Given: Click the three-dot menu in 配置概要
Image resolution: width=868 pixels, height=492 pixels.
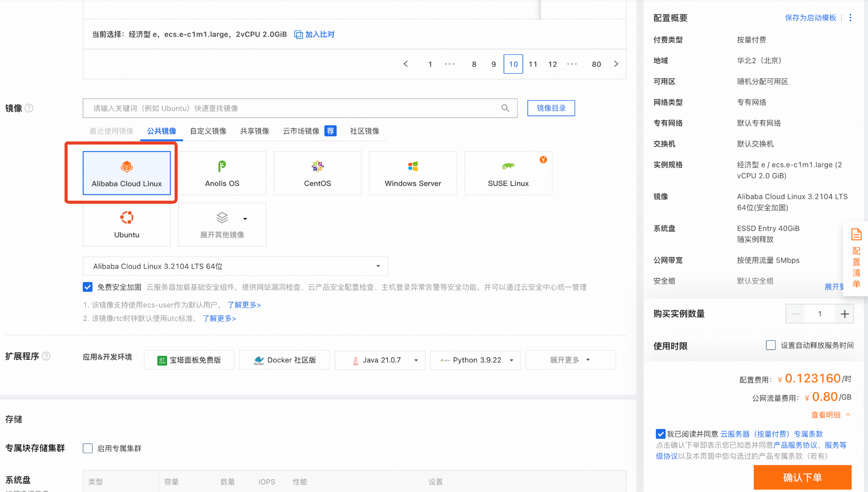Looking at the screenshot, I should click(850, 18).
